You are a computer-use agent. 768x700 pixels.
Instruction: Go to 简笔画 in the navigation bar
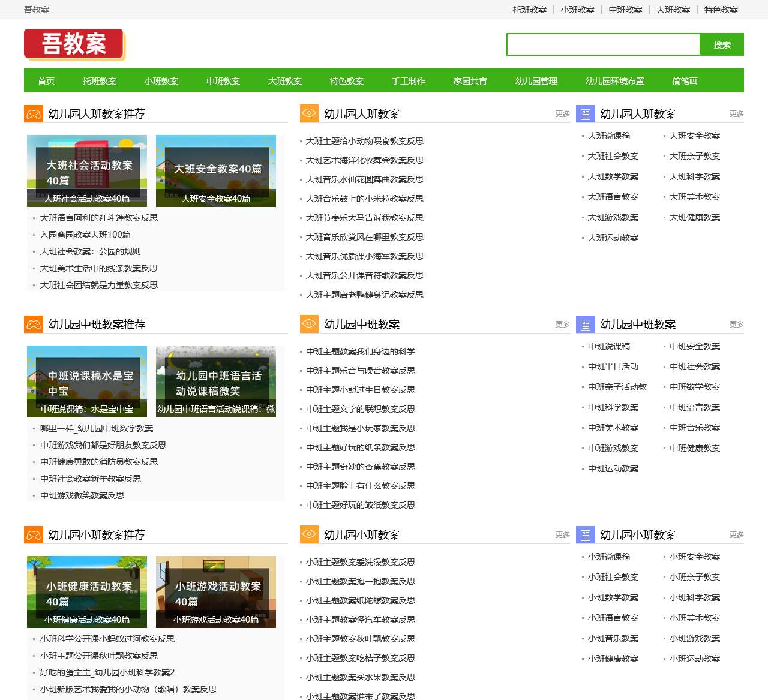[685, 81]
